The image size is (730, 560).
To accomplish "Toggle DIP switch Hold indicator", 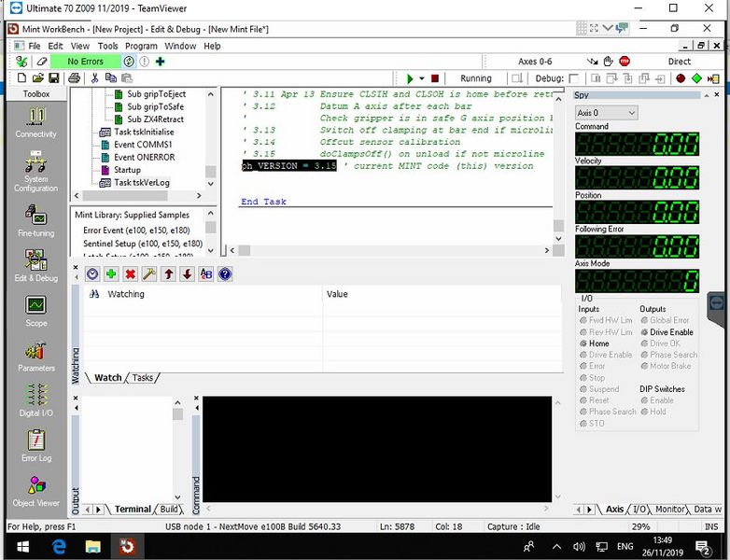I will pos(644,412).
